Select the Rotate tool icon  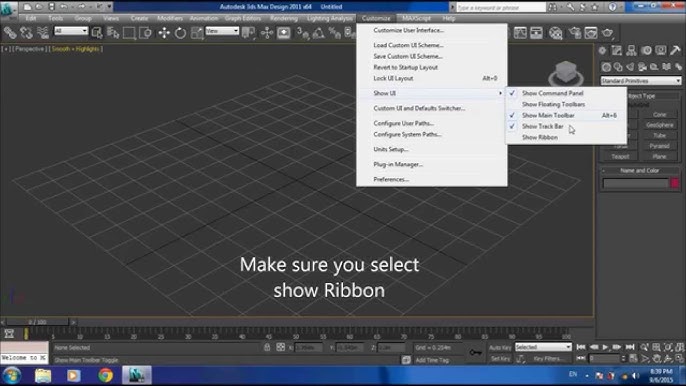(180, 33)
